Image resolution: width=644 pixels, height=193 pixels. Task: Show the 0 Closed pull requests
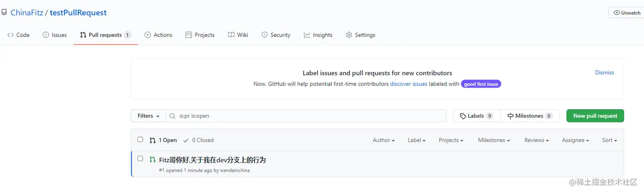tap(198, 140)
